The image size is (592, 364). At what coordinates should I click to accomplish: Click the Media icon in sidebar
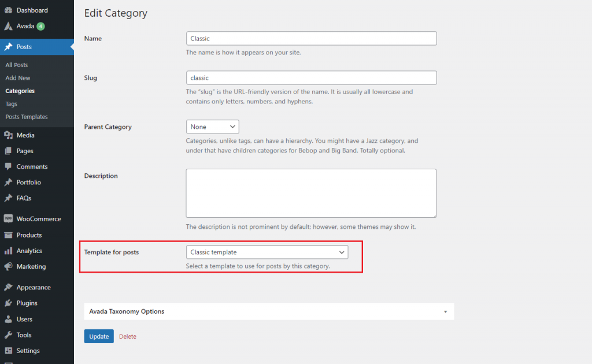coord(8,135)
